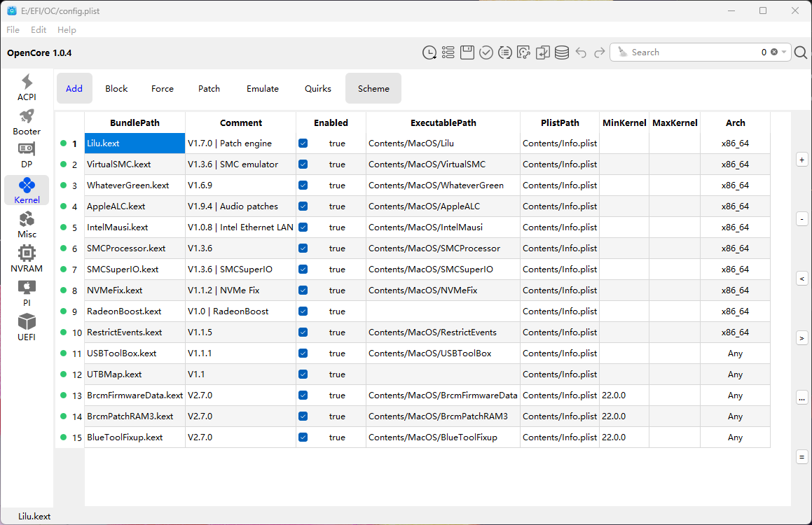The width and height of the screenshot is (812, 525).
Task: Click the save floppy disk icon
Action: tap(467, 52)
